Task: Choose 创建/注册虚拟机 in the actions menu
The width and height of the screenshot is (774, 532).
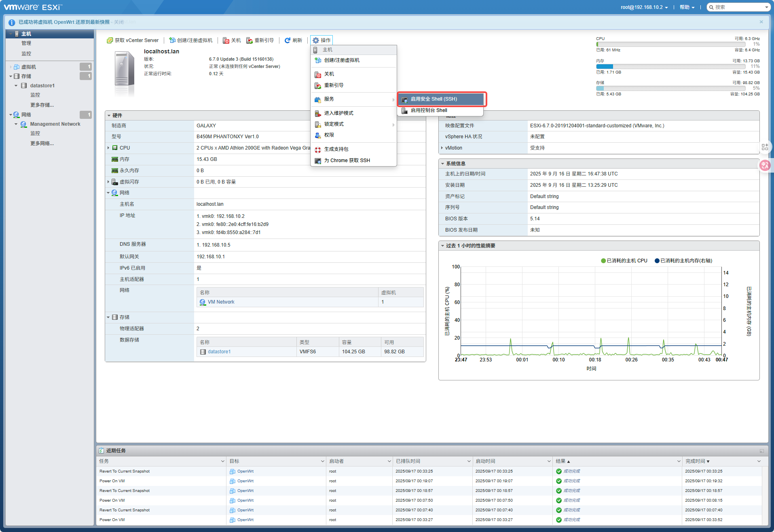Action: pos(353,60)
